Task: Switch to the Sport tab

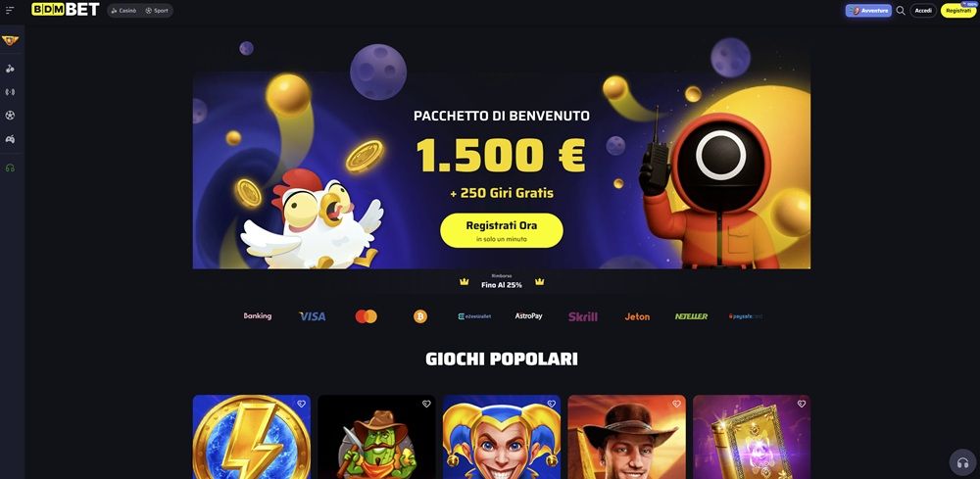Action: tap(157, 11)
